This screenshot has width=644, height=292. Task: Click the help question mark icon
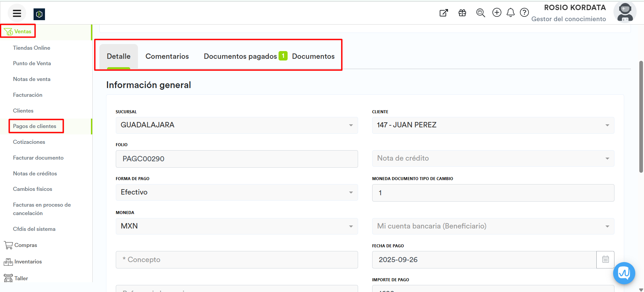524,13
